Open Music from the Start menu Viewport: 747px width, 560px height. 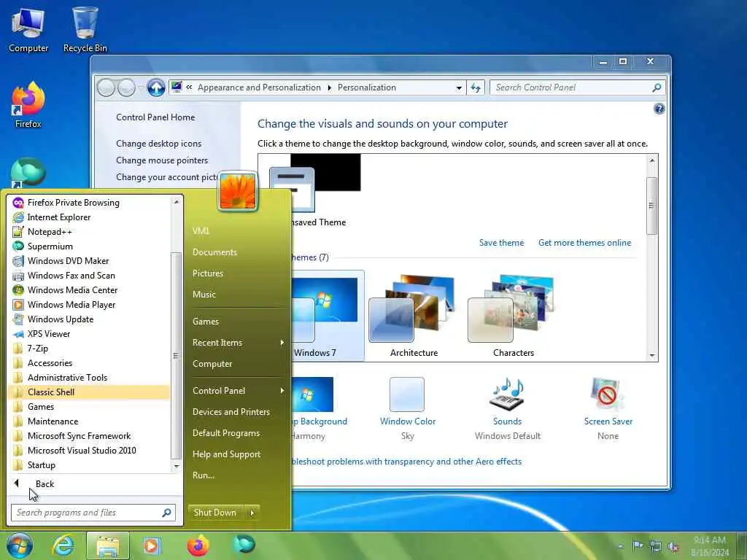[x=204, y=295]
